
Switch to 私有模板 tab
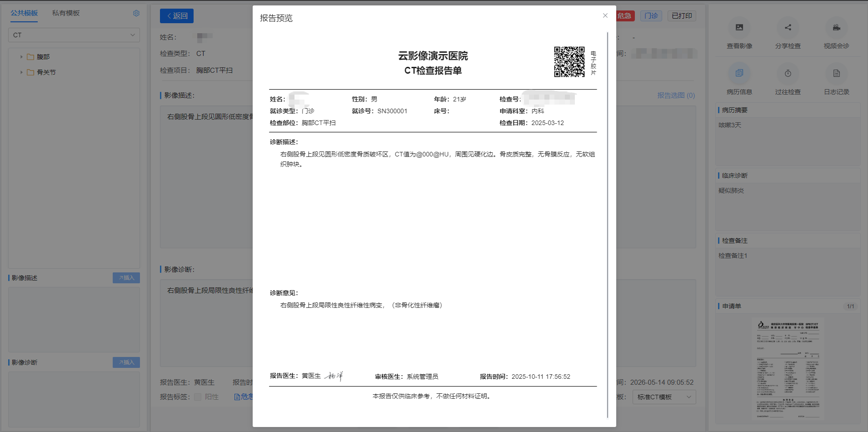pyautogui.click(x=66, y=13)
